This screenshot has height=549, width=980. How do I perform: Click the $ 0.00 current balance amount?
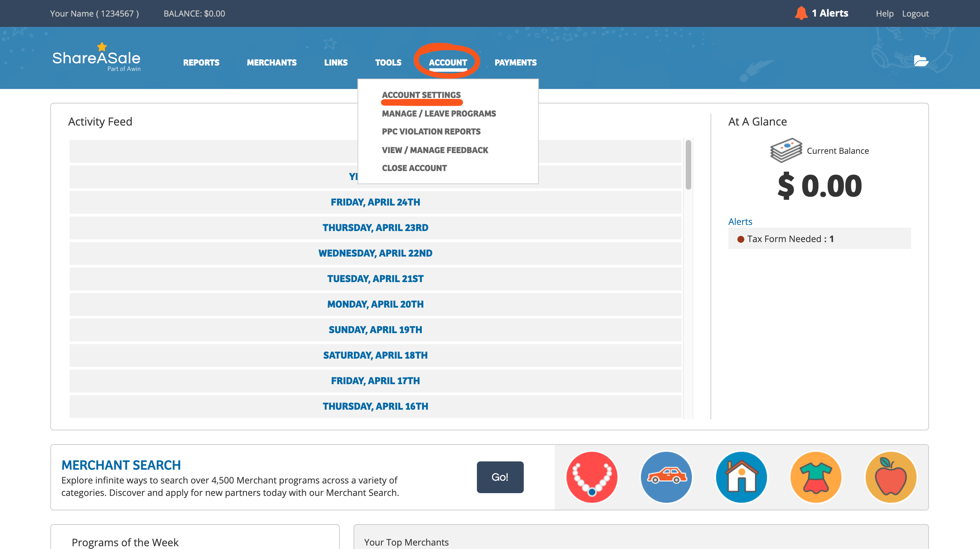coord(819,186)
